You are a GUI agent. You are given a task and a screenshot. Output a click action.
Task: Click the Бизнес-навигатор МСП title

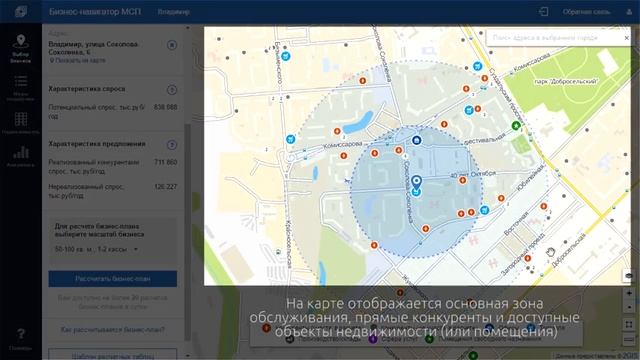tap(95, 12)
